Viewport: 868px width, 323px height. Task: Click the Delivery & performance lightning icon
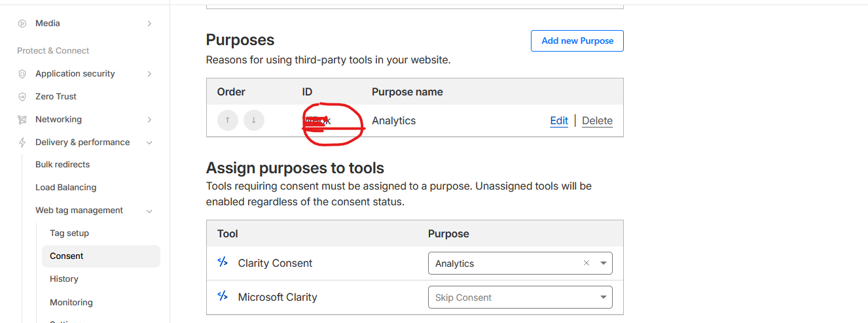pyautogui.click(x=22, y=143)
